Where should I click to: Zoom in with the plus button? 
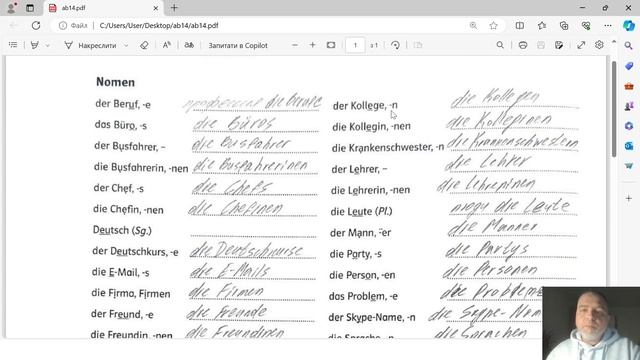(313, 45)
